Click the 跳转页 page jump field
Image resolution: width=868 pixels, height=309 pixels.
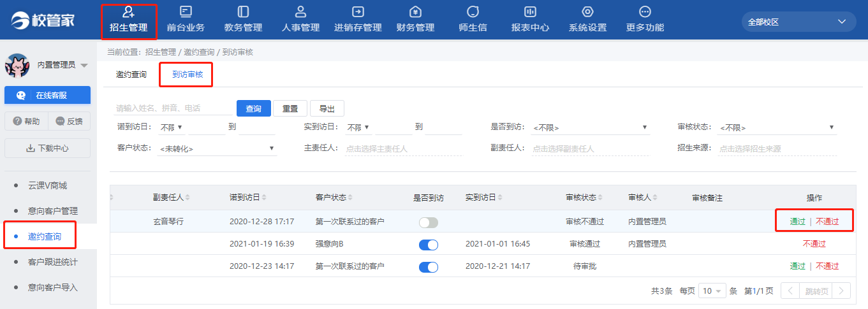(x=816, y=291)
